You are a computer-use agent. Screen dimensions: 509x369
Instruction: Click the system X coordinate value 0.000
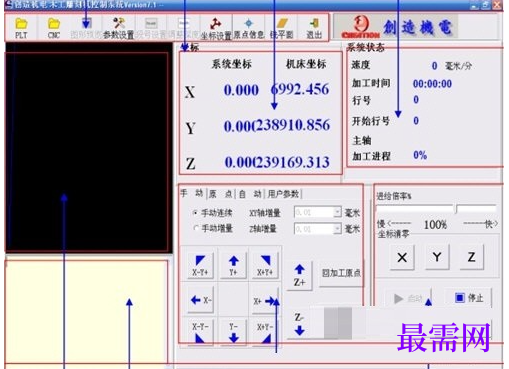tap(241, 90)
